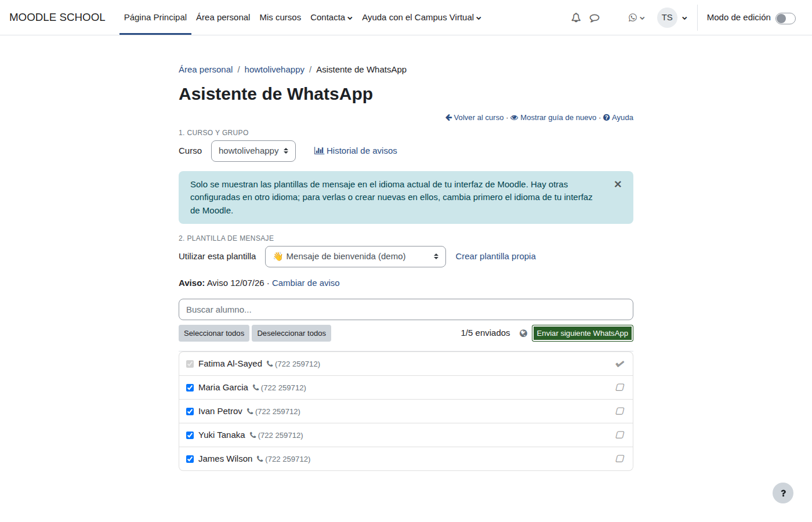This screenshot has height=522, width=812.
Task: Click the Yuki Tanaka student name
Action: click(222, 435)
